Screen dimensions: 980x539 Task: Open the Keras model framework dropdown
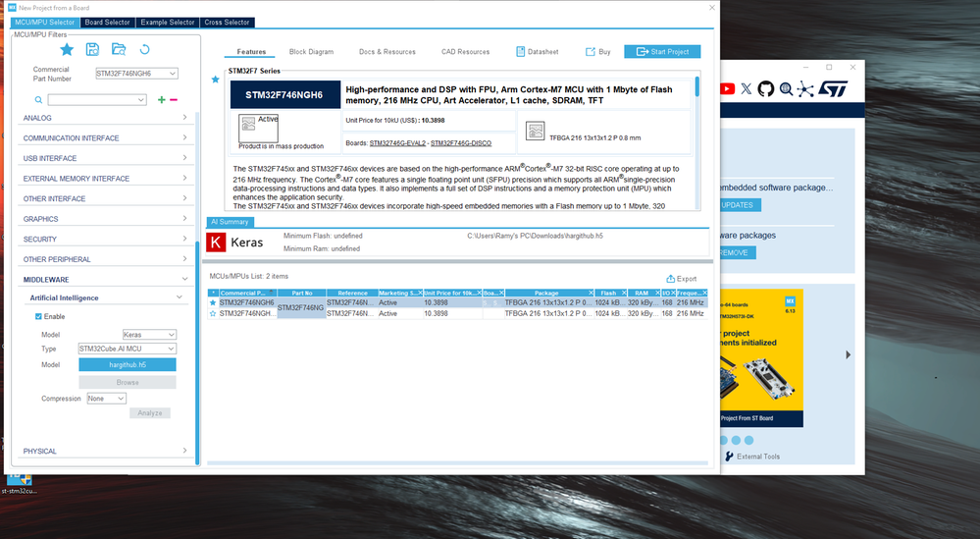tap(172, 335)
